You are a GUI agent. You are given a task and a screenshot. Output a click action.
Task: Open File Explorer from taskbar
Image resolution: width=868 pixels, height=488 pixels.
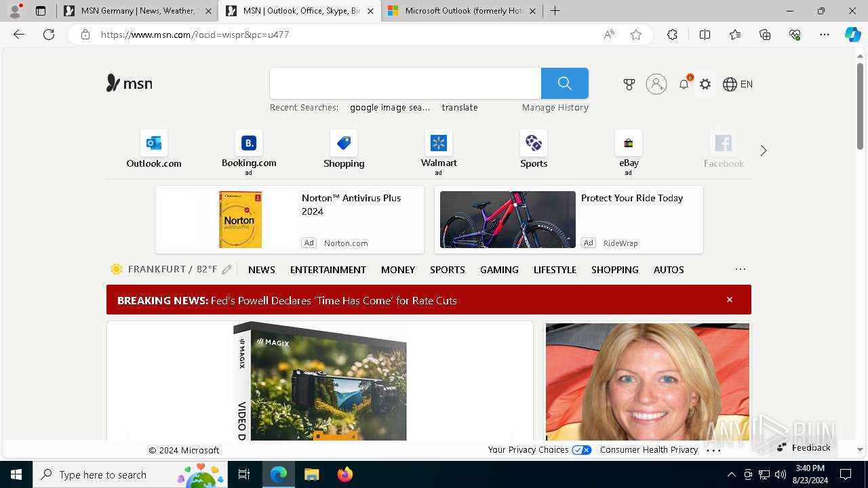tap(311, 474)
